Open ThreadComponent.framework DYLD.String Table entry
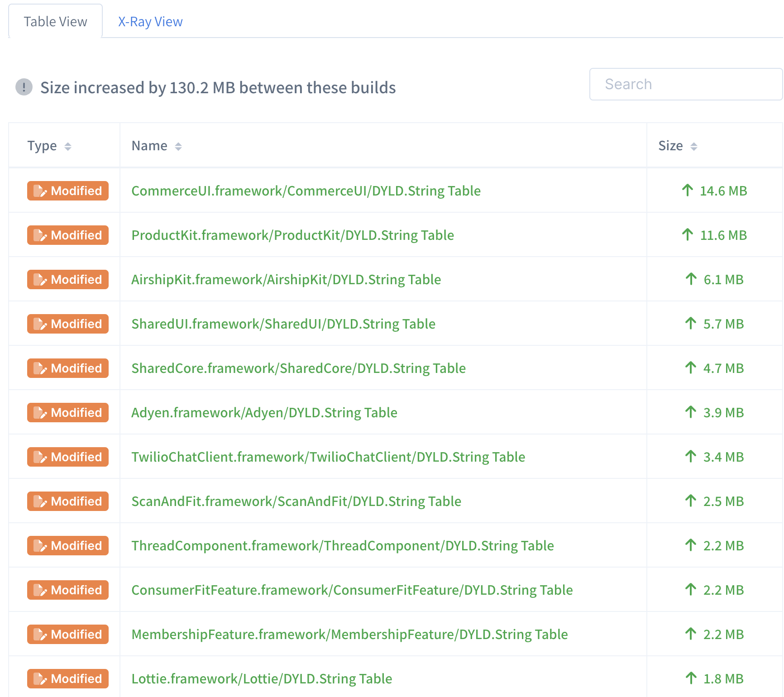The width and height of the screenshot is (784, 697). point(343,545)
